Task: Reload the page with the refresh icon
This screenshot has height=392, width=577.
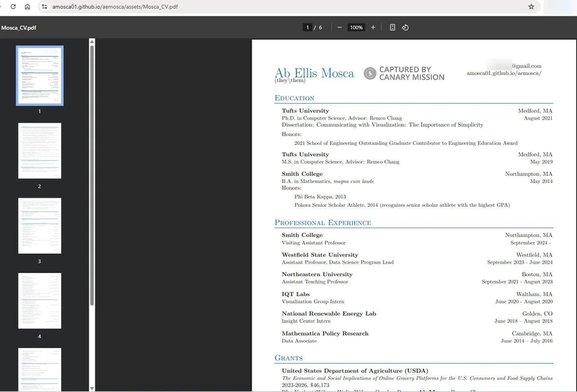Action: [x=13, y=6]
